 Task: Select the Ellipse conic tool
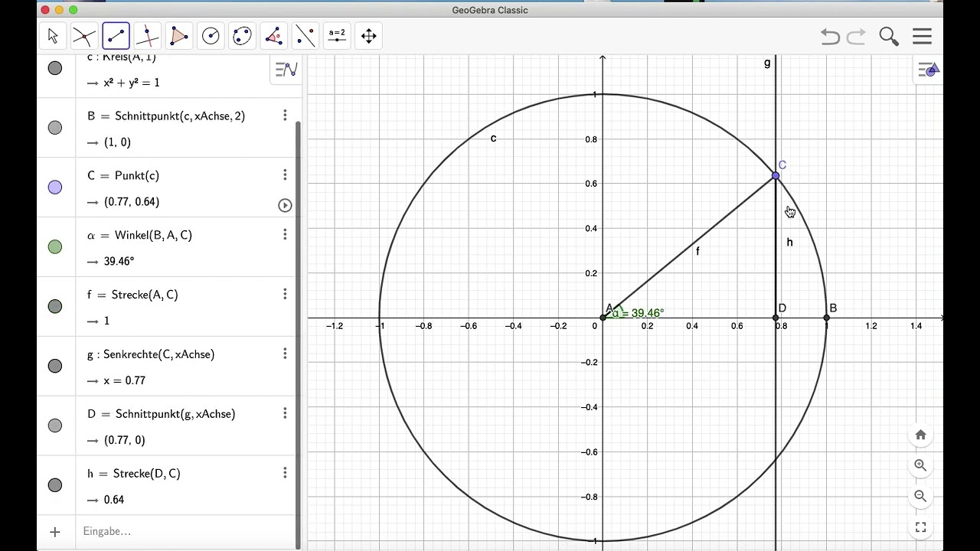(242, 36)
